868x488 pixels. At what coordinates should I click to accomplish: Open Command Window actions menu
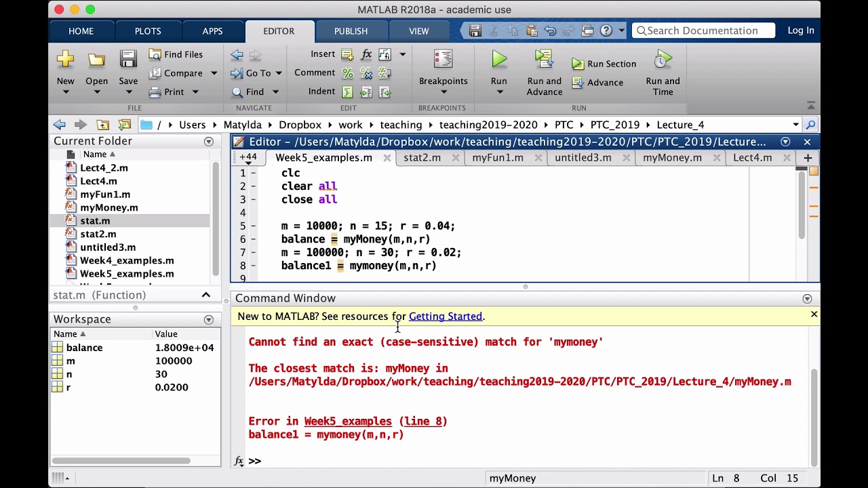(807, 299)
